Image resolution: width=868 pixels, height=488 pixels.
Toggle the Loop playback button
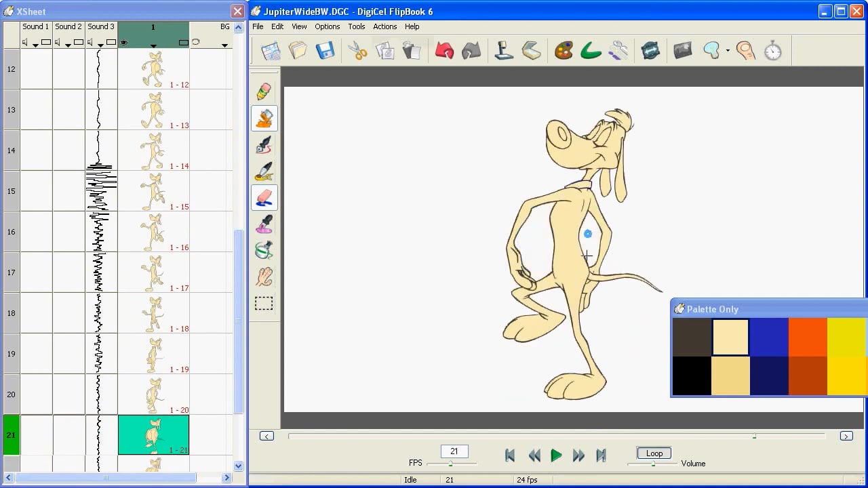coord(654,453)
